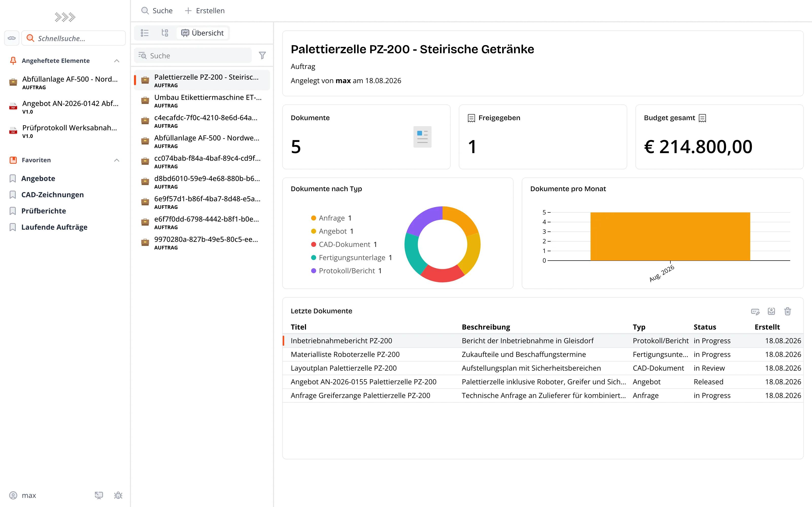Open the Erstellen menu
This screenshot has width=812, height=507.
point(205,11)
